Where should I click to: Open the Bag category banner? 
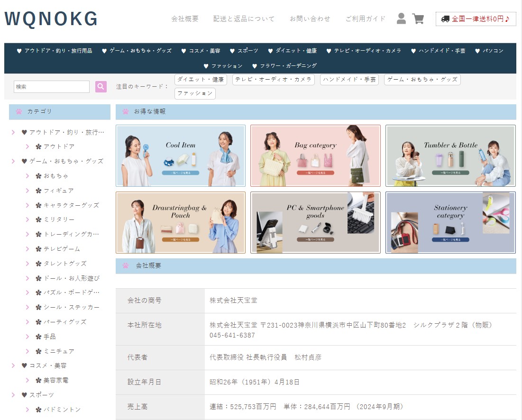[x=315, y=156]
